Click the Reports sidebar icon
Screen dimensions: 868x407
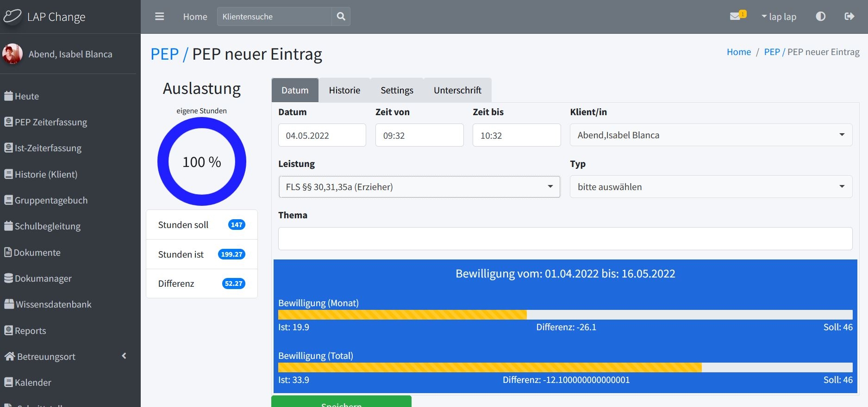[8, 331]
